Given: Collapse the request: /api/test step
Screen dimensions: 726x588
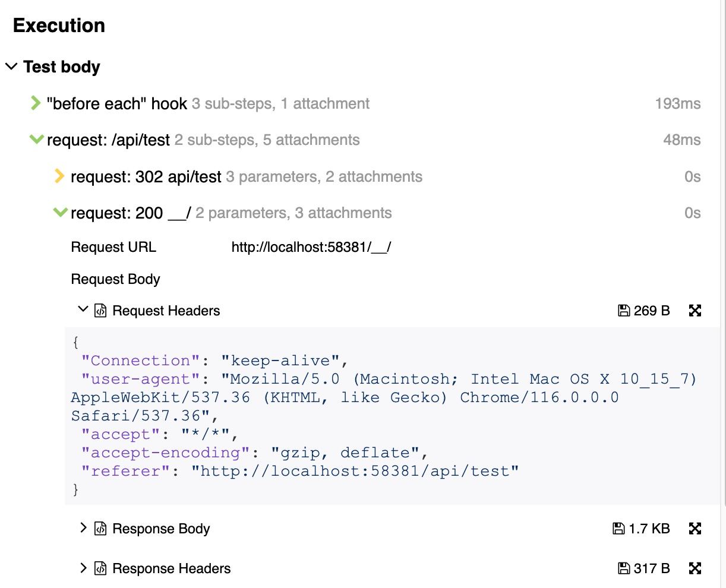Looking at the screenshot, I should [36, 140].
